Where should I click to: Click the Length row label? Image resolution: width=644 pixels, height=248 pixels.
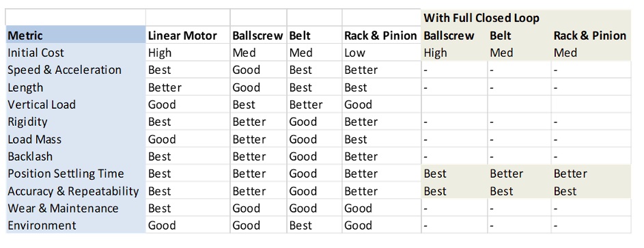(x=25, y=87)
